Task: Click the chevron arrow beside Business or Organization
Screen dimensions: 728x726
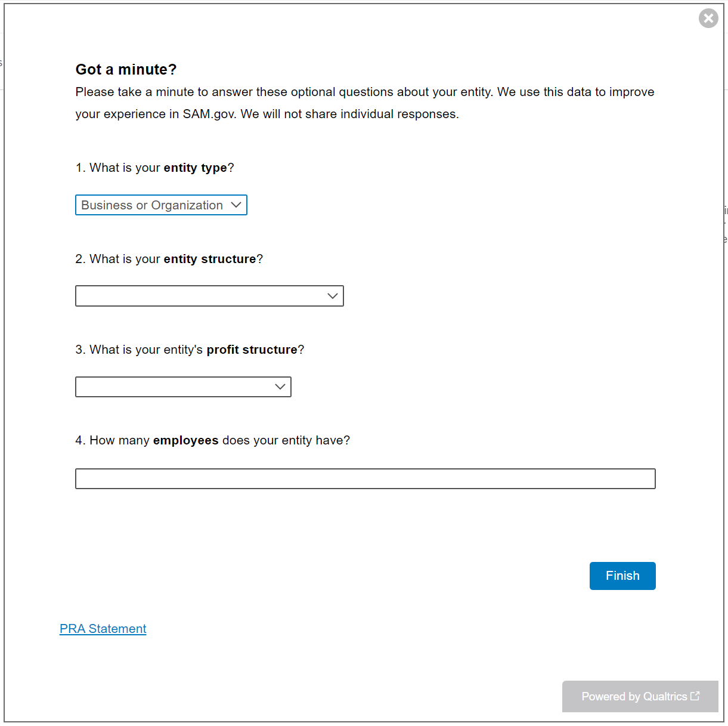Action: (236, 205)
